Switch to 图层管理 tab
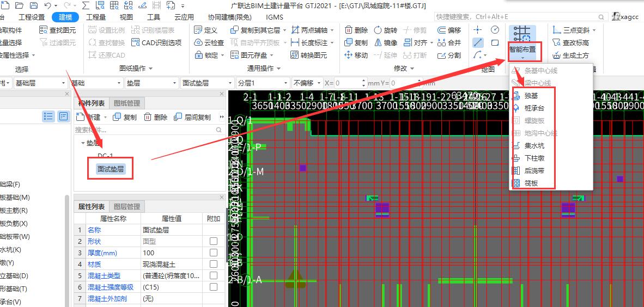644x307 pixels. point(127,206)
